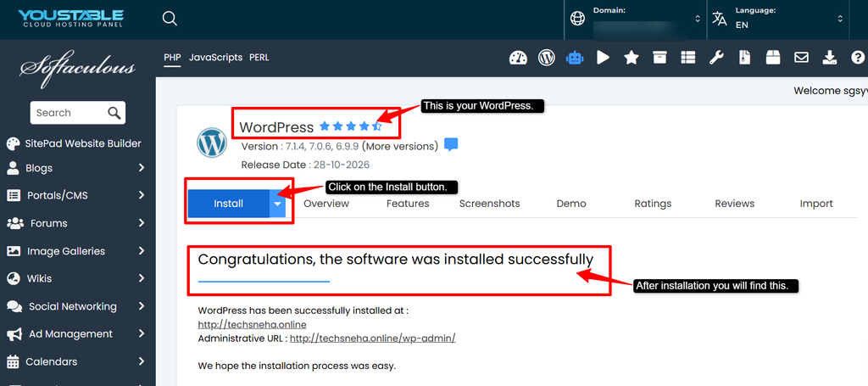Click the Portals/CMS sidebar label
Viewport: 868px width, 386px height.
pyautogui.click(x=58, y=195)
